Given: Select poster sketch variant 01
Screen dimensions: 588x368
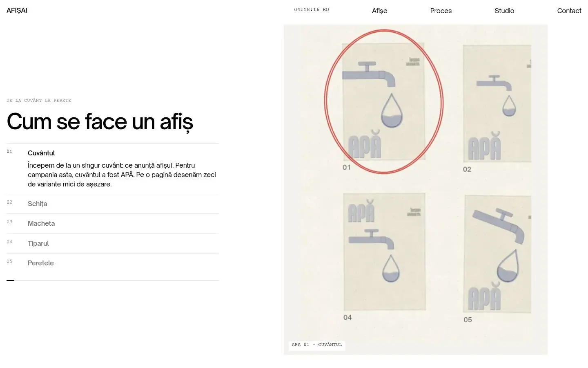Looking at the screenshot, I should click(x=383, y=101).
